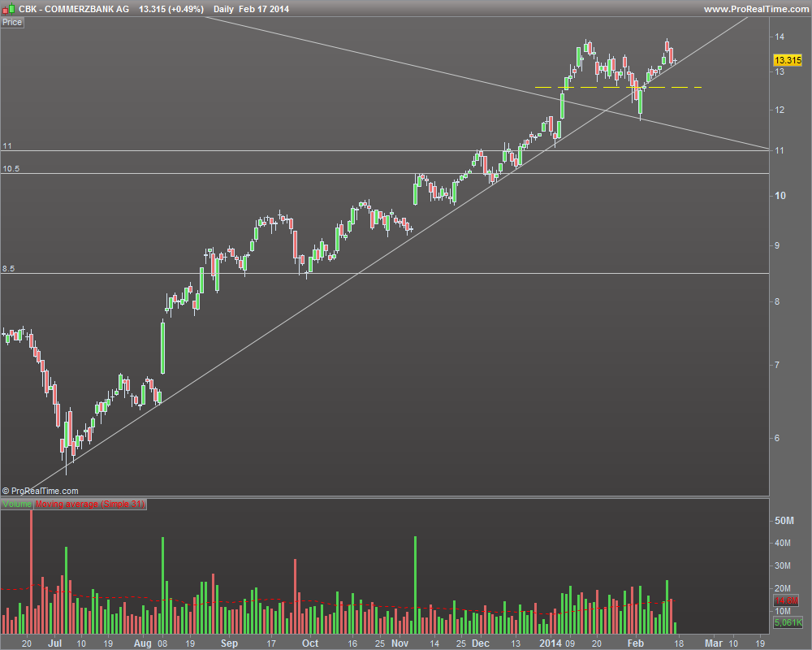Click the green 5,061K volume value tag
Image resolution: width=812 pixels, height=650 pixels.
pyautogui.click(x=788, y=622)
